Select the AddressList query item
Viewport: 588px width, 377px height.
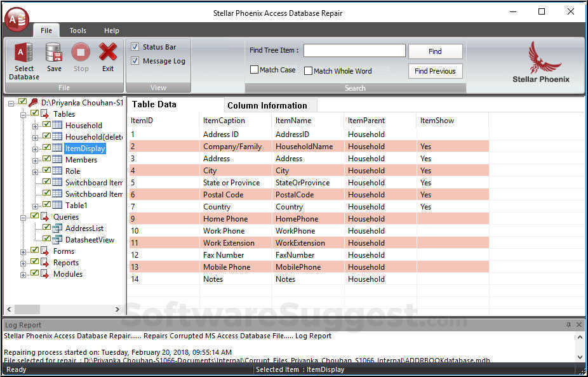pos(84,228)
